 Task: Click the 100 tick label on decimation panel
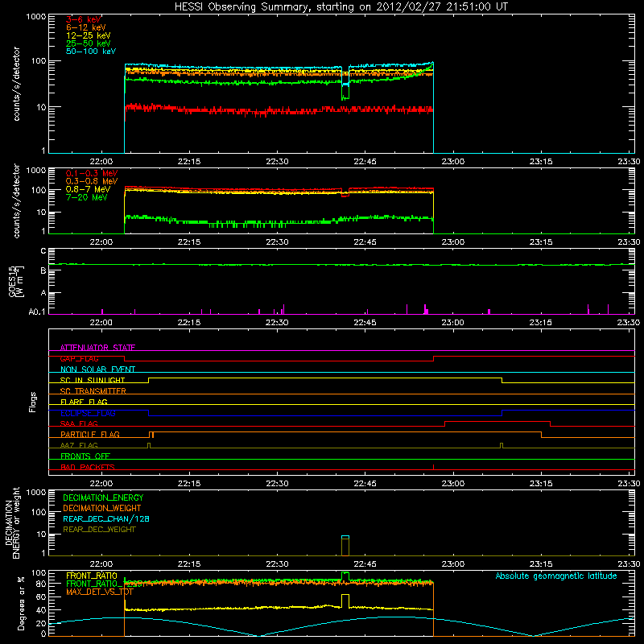39,512
